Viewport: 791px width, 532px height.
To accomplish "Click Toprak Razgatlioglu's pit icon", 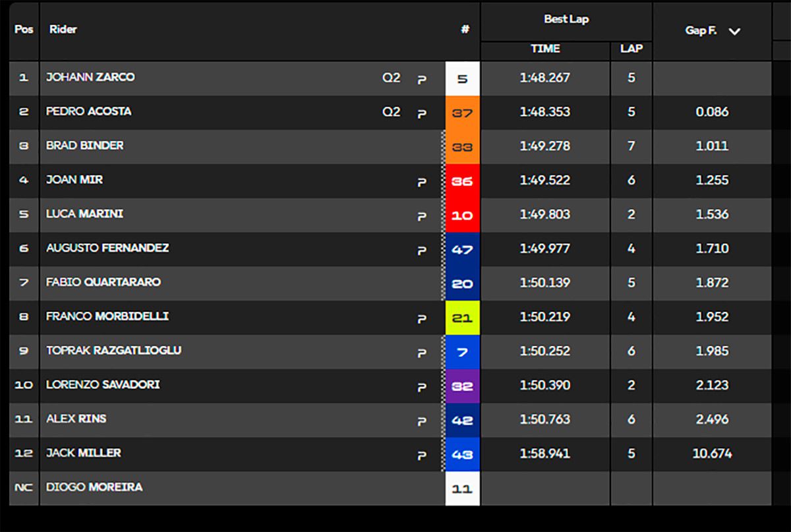I will point(422,353).
